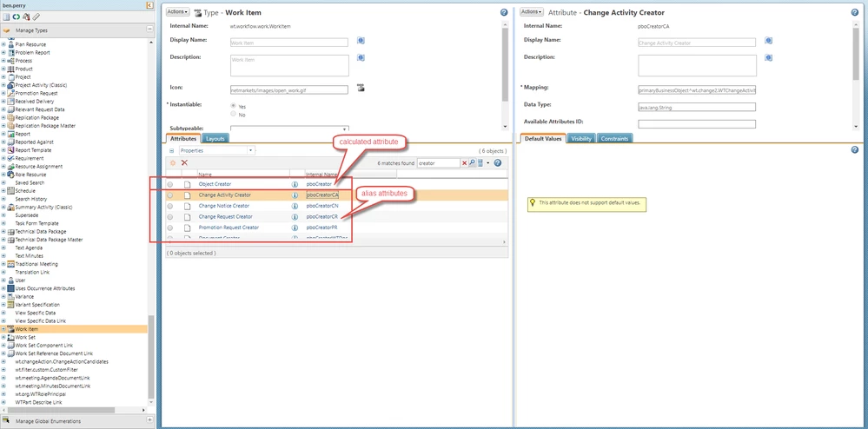Click the red delete X in attributes toolbar

(x=184, y=162)
